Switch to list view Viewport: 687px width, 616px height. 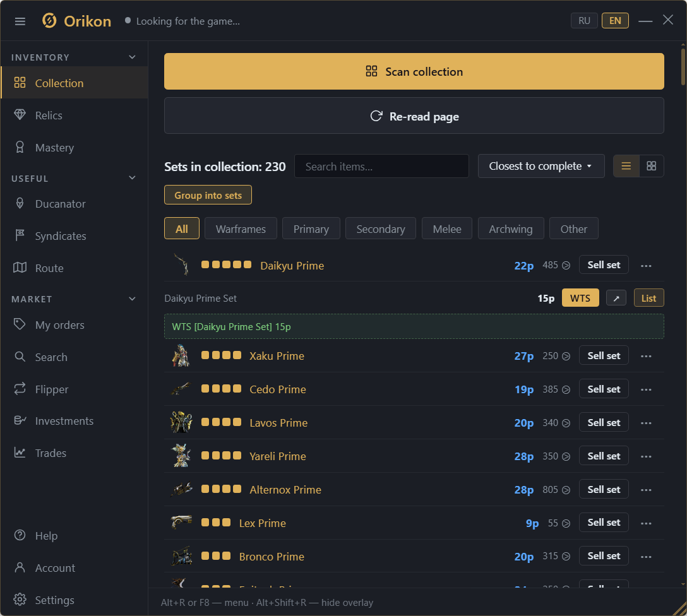click(x=626, y=166)
